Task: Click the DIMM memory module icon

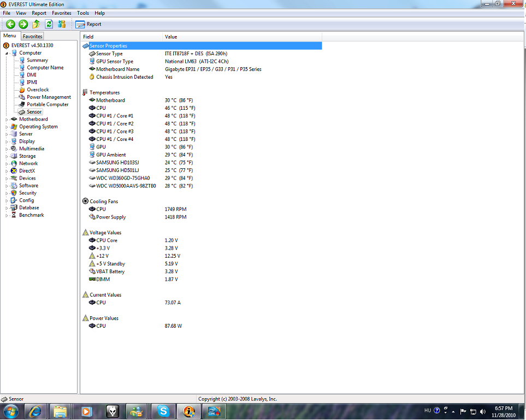Action: 92,279
